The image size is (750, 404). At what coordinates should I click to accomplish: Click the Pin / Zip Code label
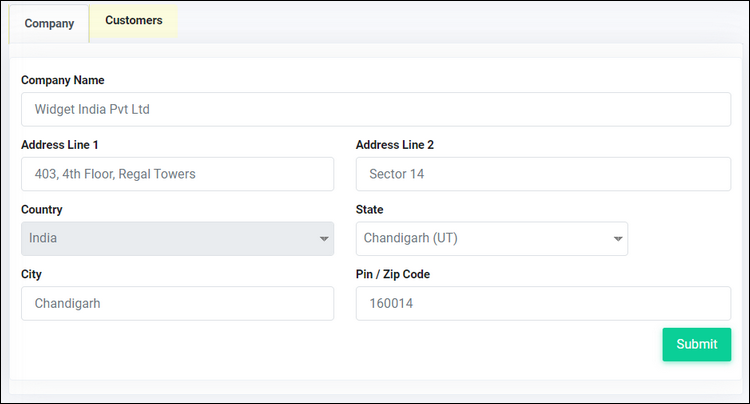393,274
